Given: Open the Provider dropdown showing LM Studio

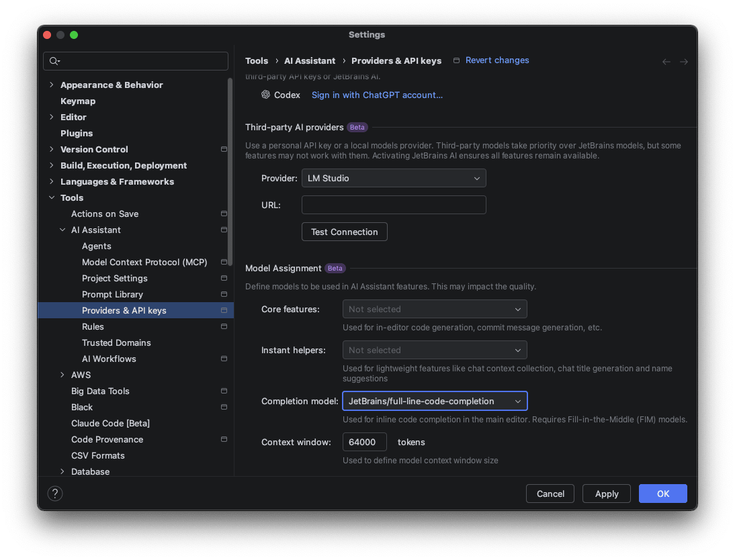Looking at the screenshot, I should [x=394, y=178].
